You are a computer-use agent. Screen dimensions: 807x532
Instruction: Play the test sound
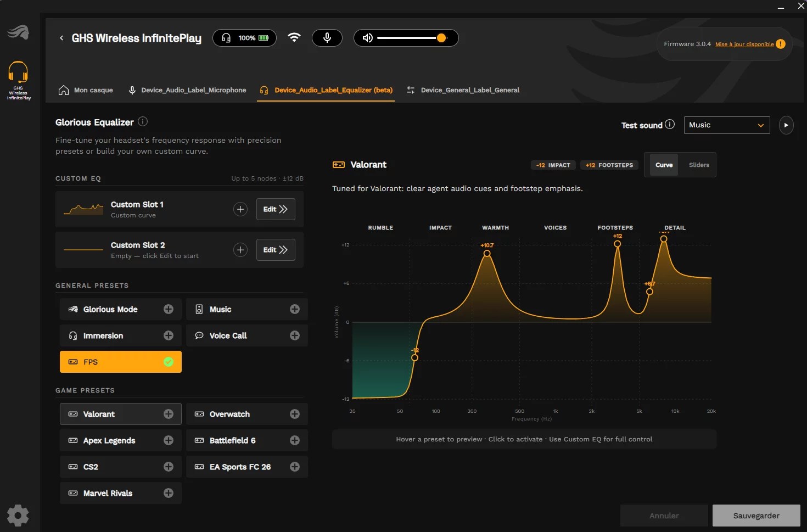tap(786, 125)
